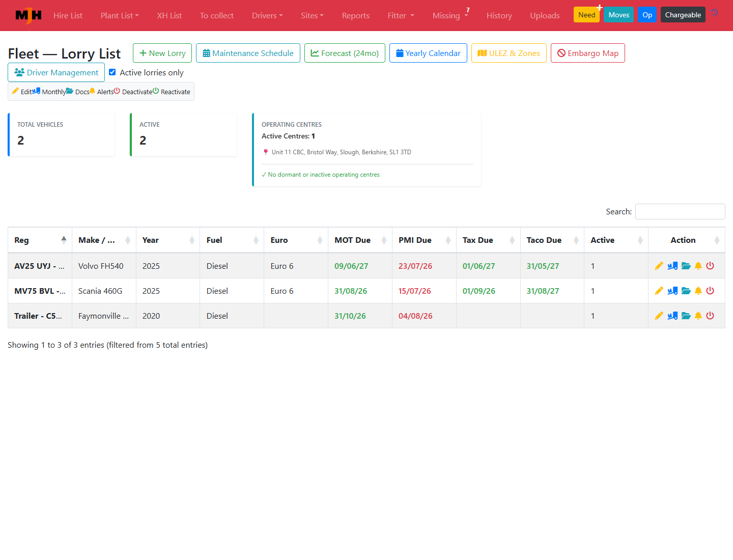Click bell alerts icon for Trailer row

click(x=698, y=316)
